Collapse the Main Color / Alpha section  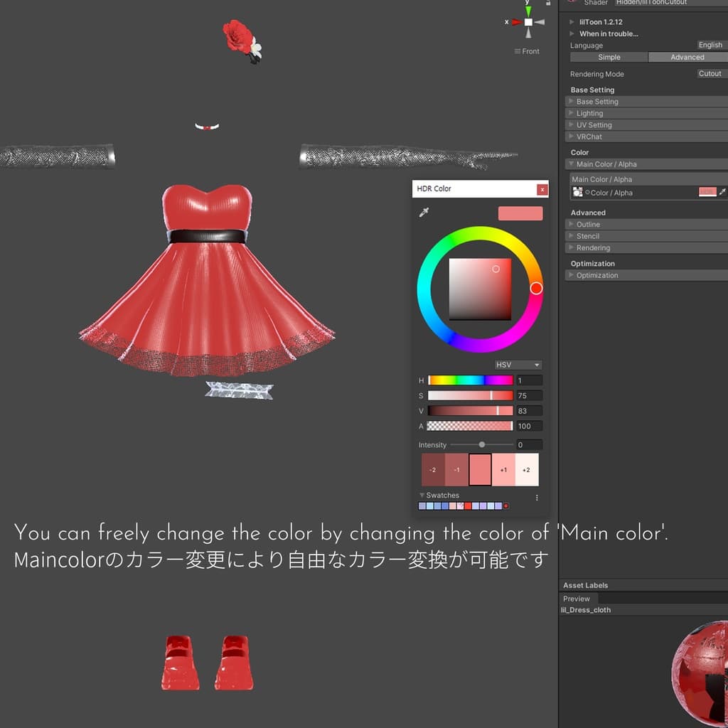tap(606, 164)
